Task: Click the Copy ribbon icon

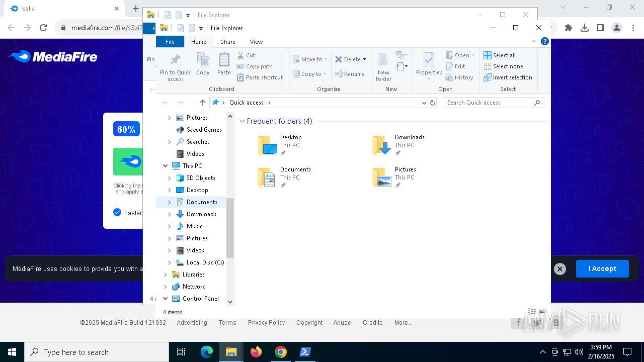Action: (x=203, y=64)
